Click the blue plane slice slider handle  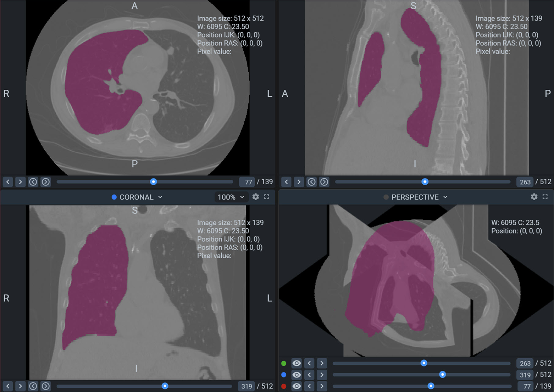coord(442,375)
